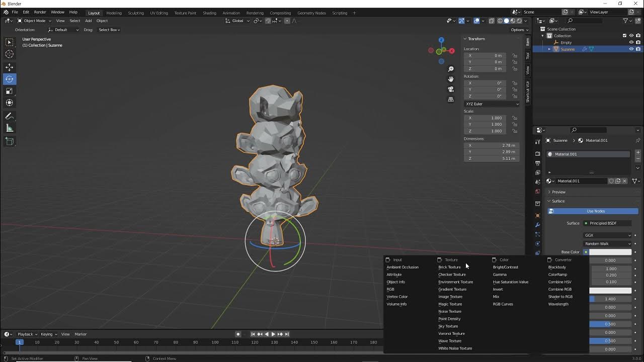Open the Render menu
Screen dimensions: 644x362
coord(40,12)
